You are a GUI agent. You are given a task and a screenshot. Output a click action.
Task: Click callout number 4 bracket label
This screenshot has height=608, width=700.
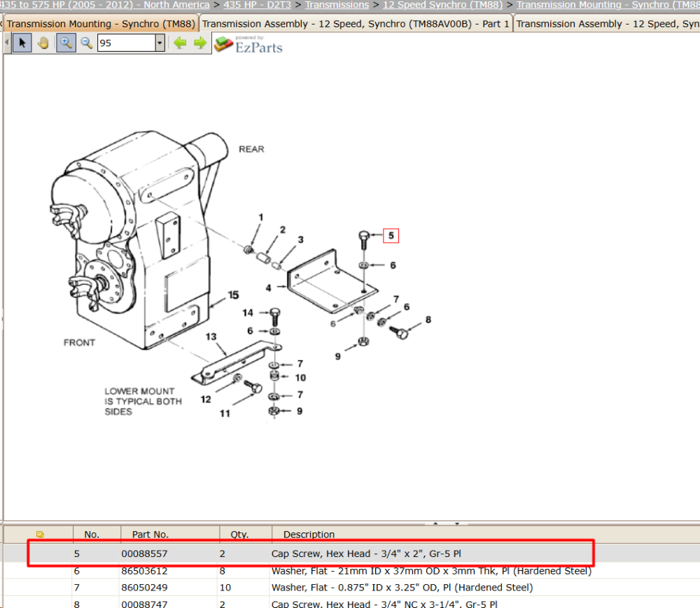point(268,288)
